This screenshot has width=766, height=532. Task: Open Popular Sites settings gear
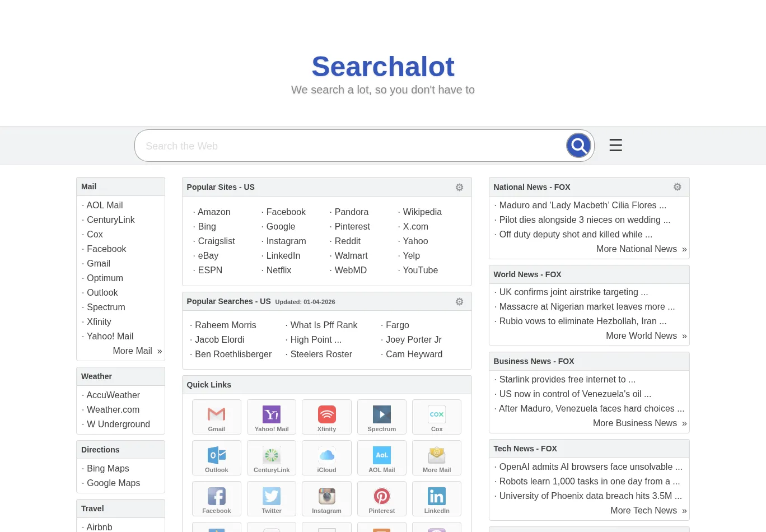click(x=459, y=188)
